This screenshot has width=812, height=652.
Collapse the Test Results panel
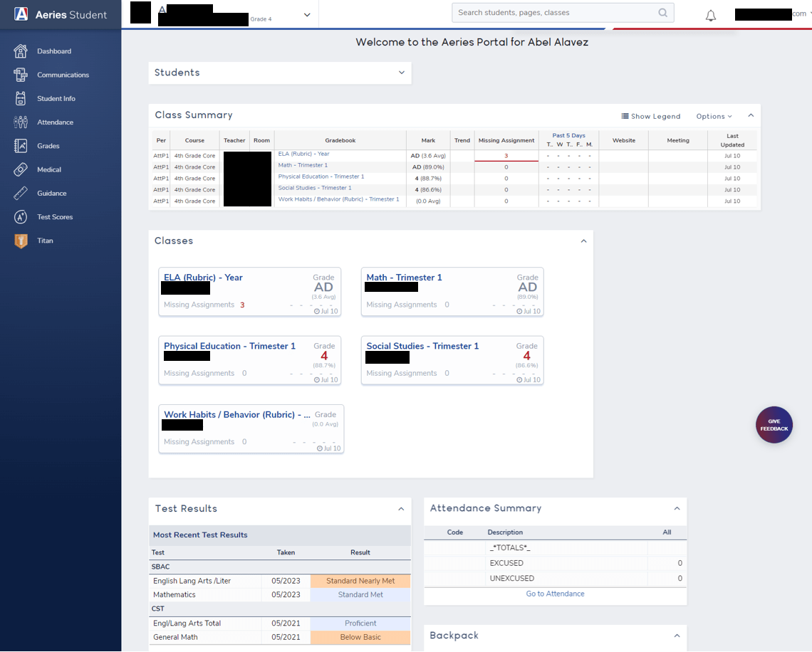pos(401,509)
